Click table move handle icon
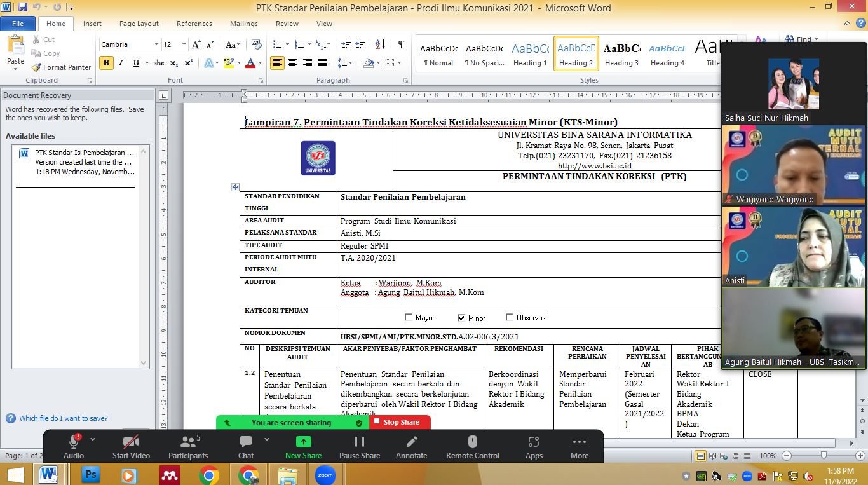Viewport: 868px width, 485px height. tap(235, 187)
